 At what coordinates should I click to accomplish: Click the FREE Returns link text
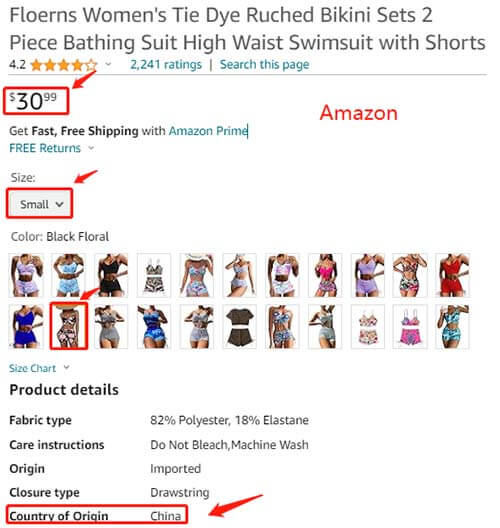45,148
